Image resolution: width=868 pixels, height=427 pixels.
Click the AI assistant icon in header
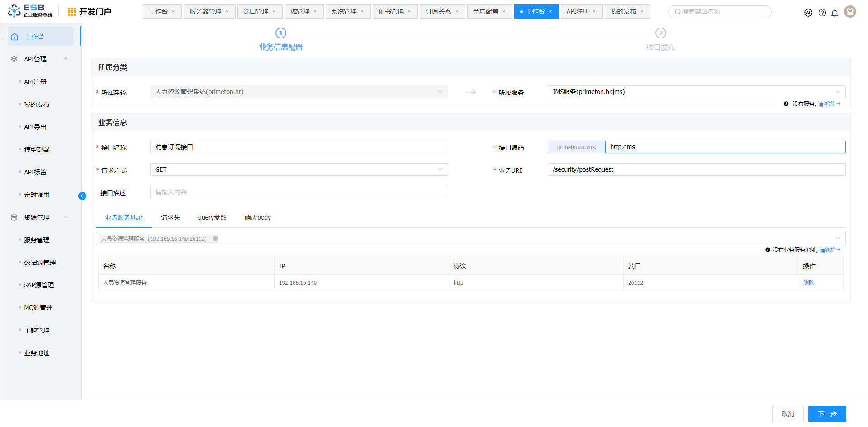pos(808,13)
